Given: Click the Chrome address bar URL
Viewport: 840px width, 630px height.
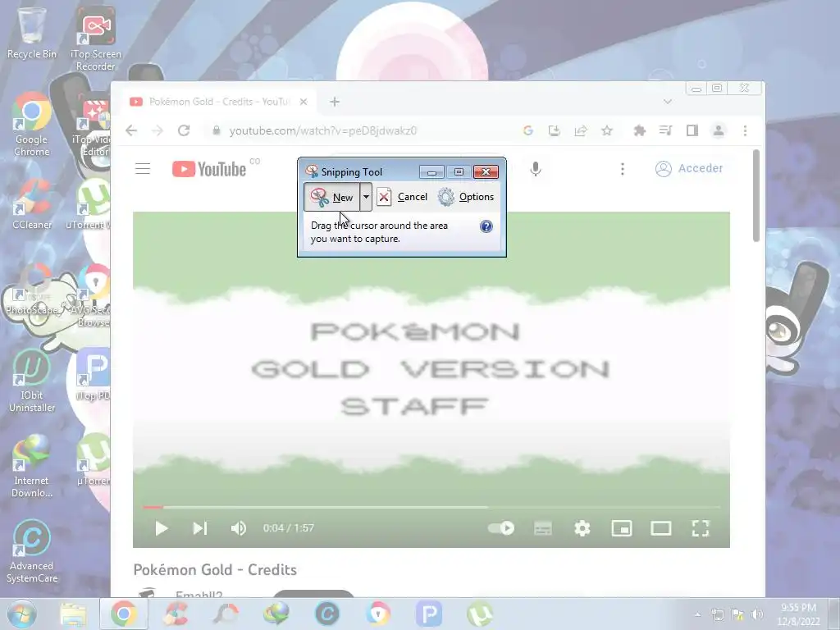Looking at the screenshot, I should [323, 130].
